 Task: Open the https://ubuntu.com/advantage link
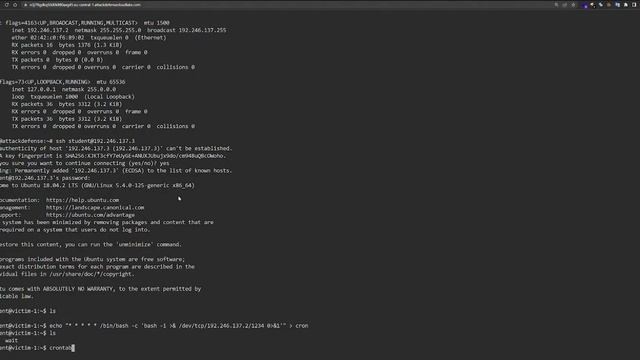click(90, 215)
